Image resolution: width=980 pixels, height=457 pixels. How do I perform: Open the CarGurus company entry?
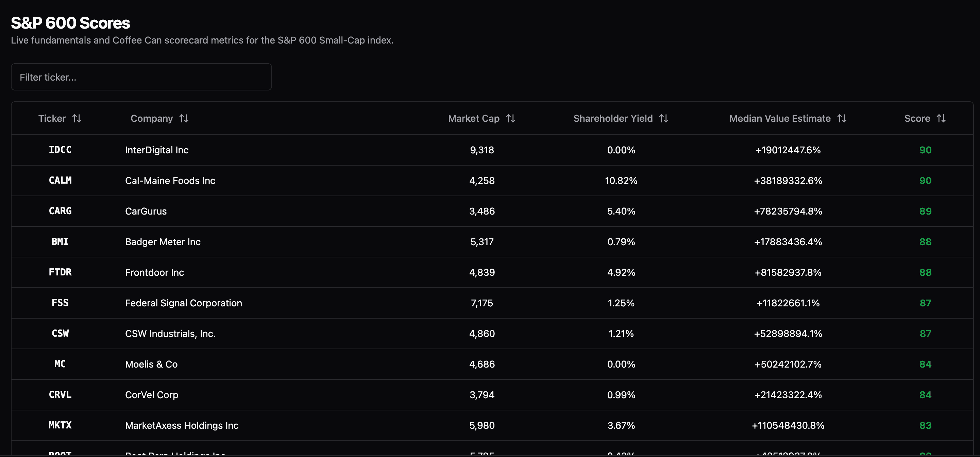pyautogui.click(x=146, y=211)
